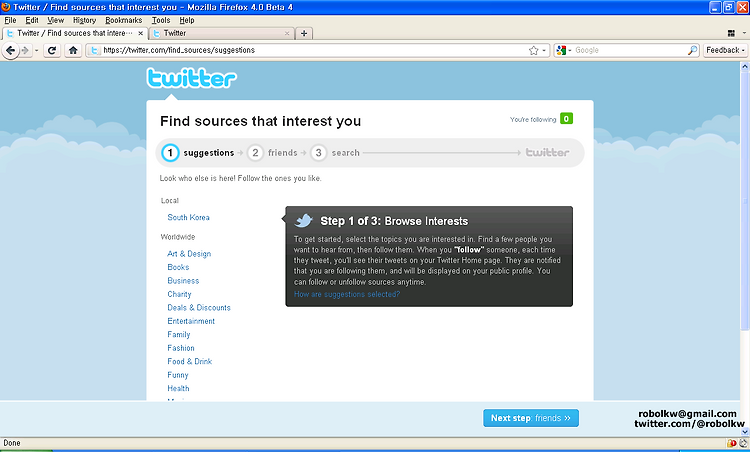Browse the Health category
Image resolution: width=750 pixels, height=452 pixels.
click(178, 388)
